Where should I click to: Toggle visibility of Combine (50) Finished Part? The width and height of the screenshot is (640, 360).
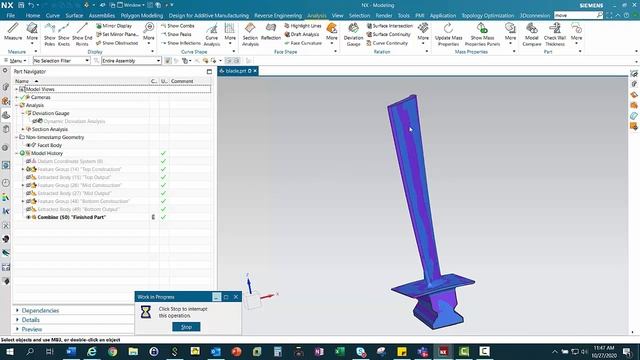pos(29,217)
